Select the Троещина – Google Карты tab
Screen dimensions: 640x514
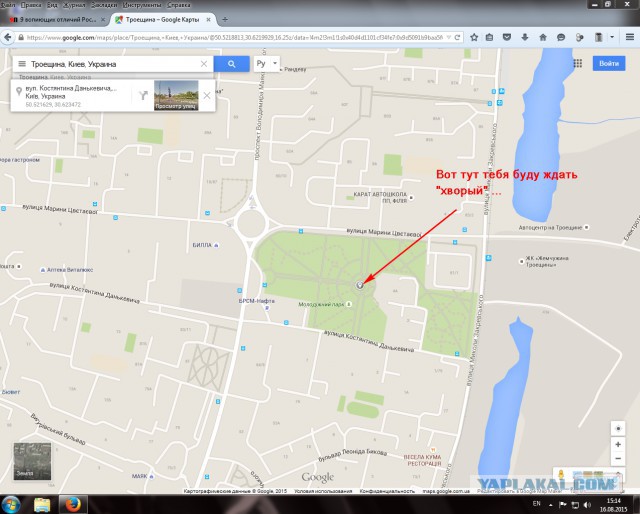pyautogui.click(x=162, y=19)
